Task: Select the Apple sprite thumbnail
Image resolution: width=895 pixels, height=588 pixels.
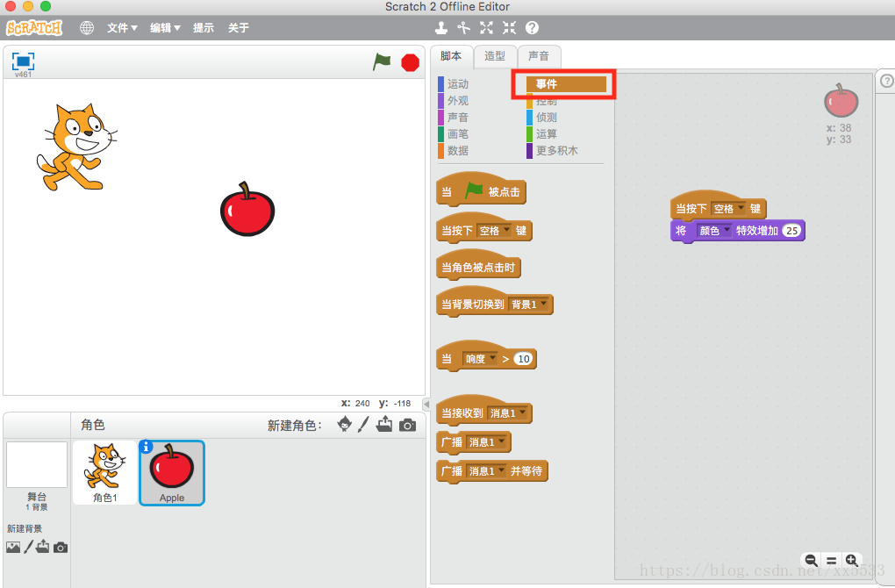Action: coord(172,473)
